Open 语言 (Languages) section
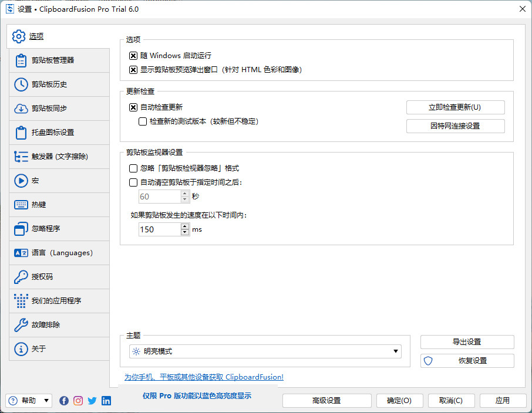The height and width of the screenshot is (413, 532). pyautogui.click(x=59, y=253)
